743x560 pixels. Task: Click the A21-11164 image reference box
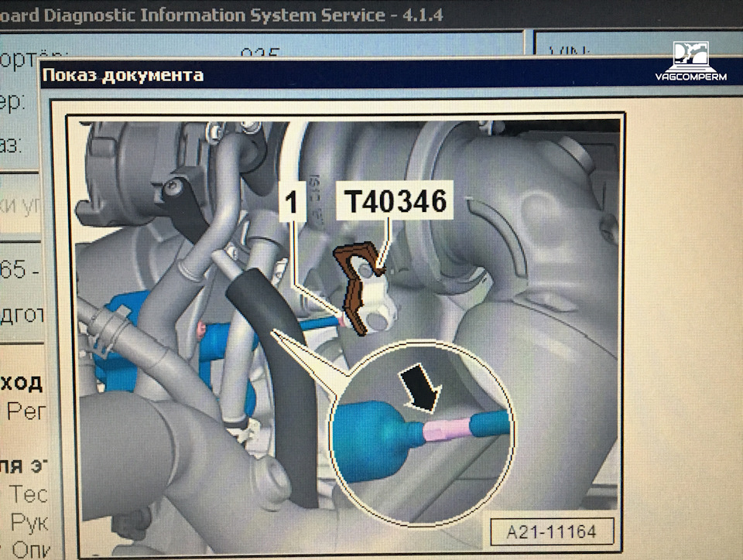tap(550, 531)
